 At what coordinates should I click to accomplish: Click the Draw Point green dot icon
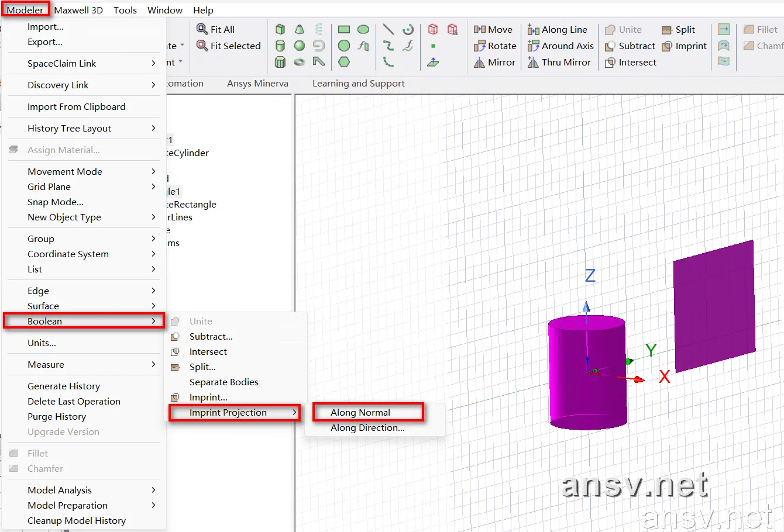[x=433, y=46]
